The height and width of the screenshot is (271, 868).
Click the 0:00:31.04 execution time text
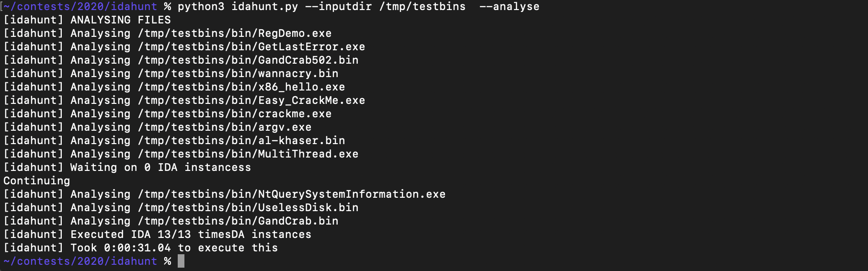coord(137,248)
